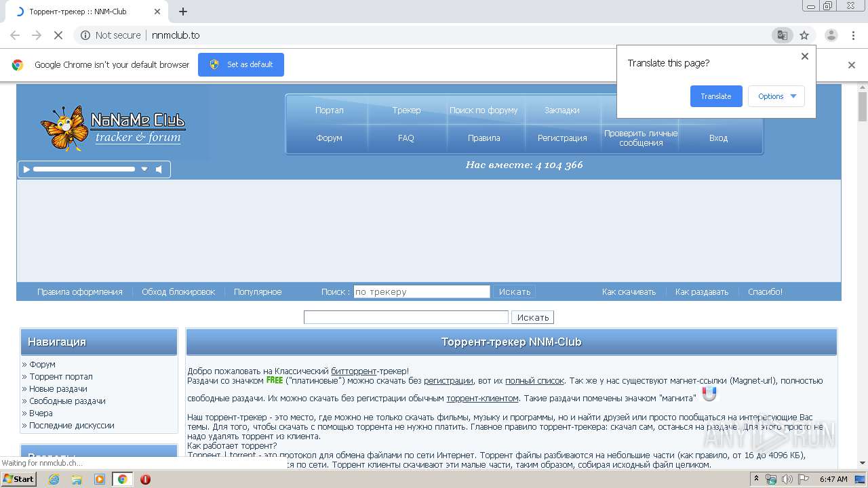This screenshot has height=488, width=868.
Task: Click Искать button in blue bar
Action: 515,292
